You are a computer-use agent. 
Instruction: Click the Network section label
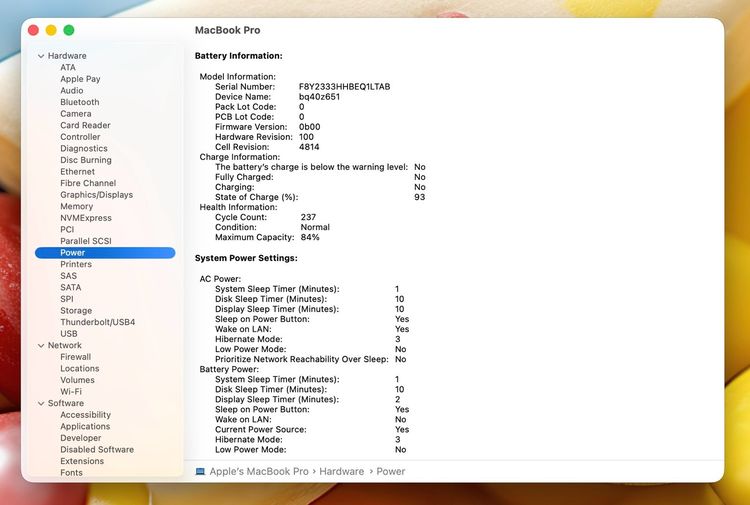(x=65, y=345)
